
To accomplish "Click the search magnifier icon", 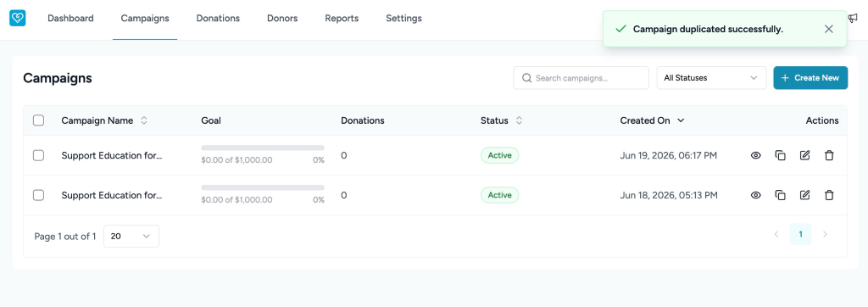I will tap(527, 78).
